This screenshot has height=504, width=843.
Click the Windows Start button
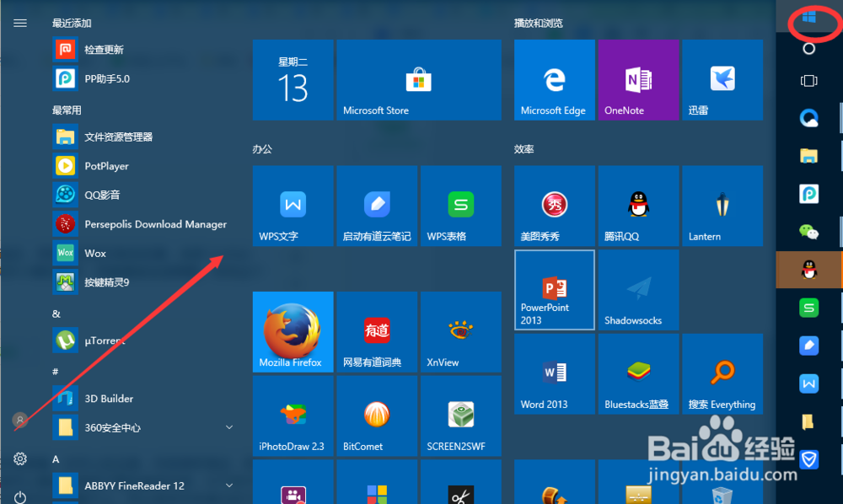click(x=808, y=17)
